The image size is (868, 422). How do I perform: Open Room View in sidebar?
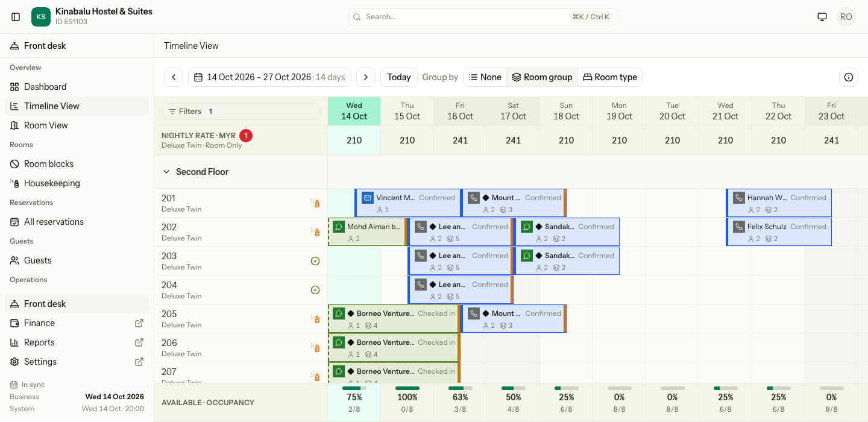coord(77,125)
